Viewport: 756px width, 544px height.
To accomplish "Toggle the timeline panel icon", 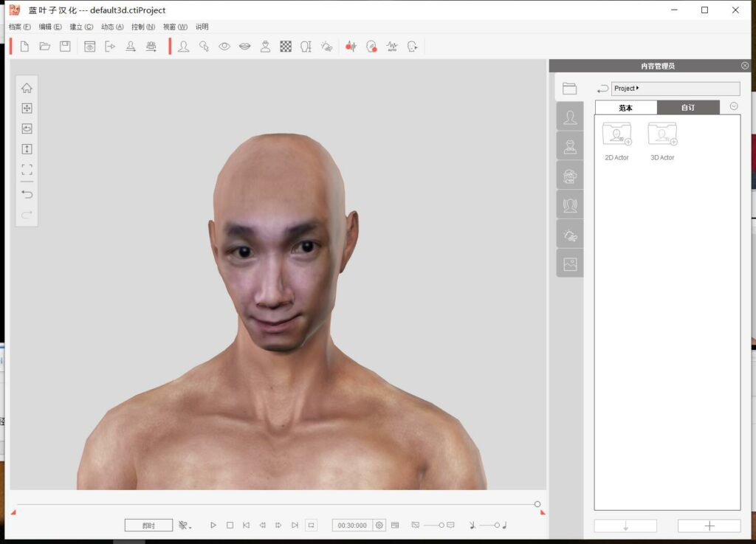I will pos(395,526).
